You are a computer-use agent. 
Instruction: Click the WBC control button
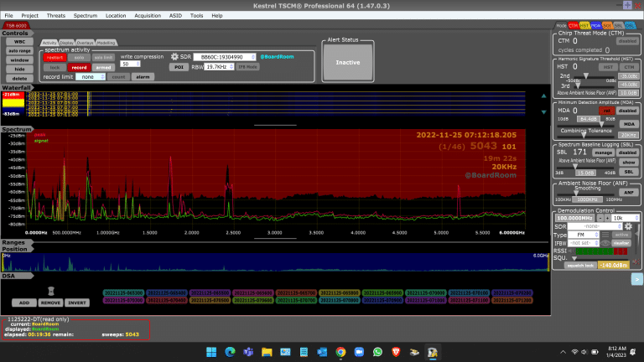[20, 41]
